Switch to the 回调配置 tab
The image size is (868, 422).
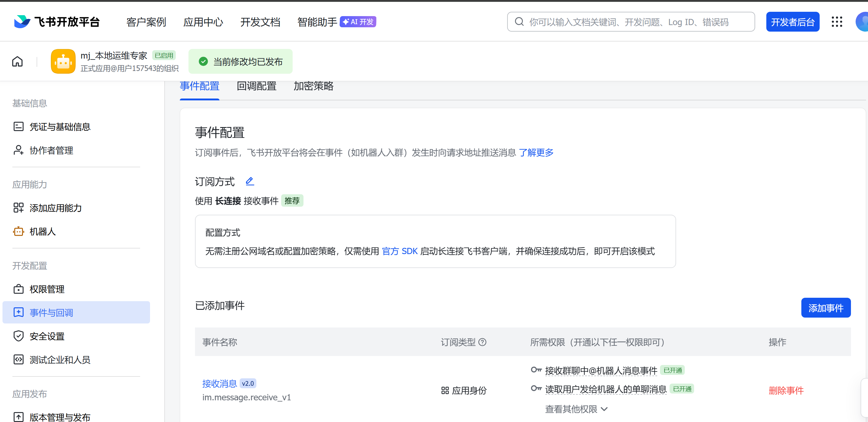256,86
